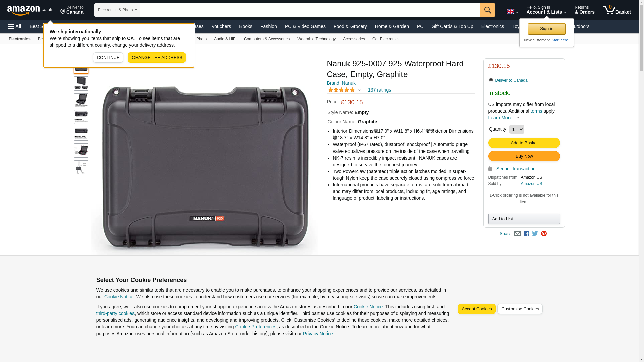Go to Wearable Technology subcategory
The height and width of the screenshot is (362, 644).
(x=316, y=39)
